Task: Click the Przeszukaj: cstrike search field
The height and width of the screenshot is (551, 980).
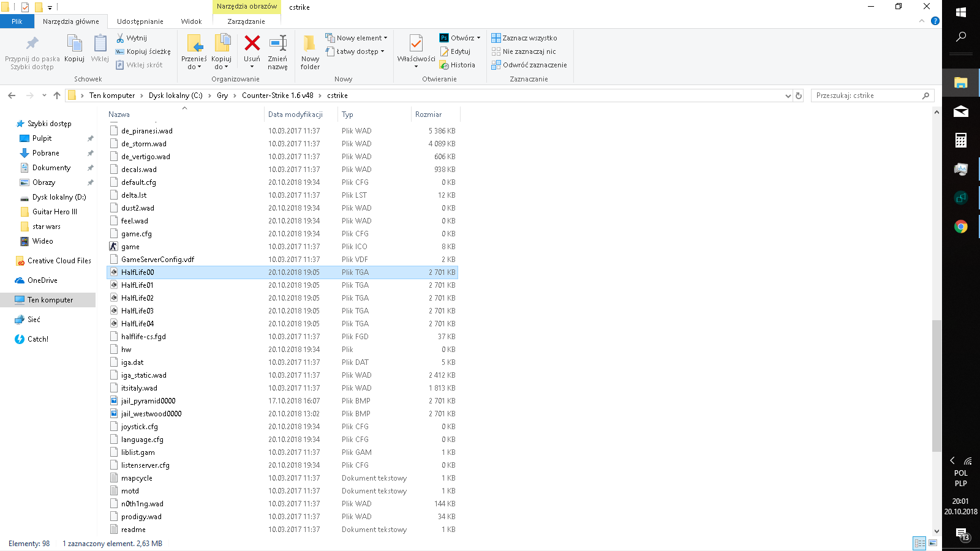Action: (867, 96)
